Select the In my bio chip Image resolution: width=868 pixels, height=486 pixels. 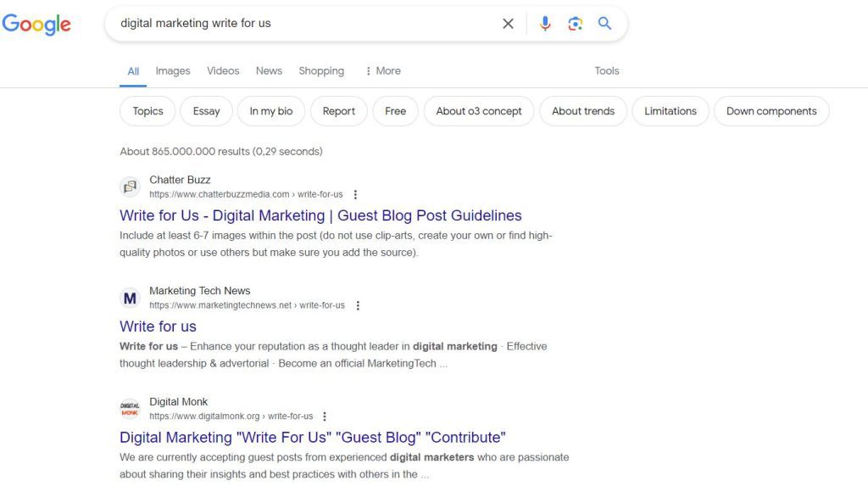[271, 111]
